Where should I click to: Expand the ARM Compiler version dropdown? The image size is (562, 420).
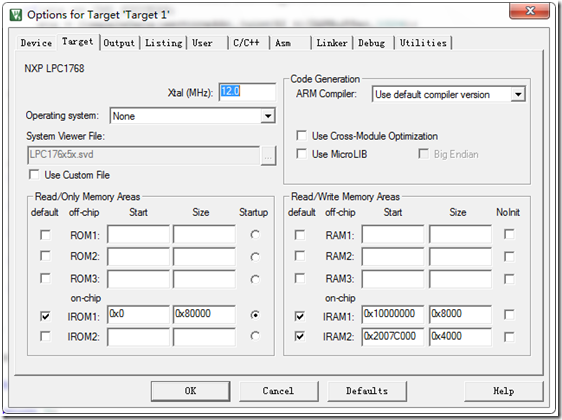point(518,94)
